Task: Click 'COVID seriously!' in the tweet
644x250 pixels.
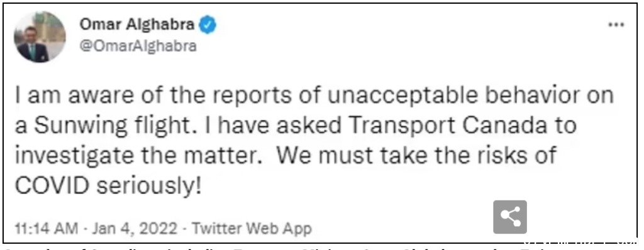Action: pyautogui.click(x=109, y=186)
